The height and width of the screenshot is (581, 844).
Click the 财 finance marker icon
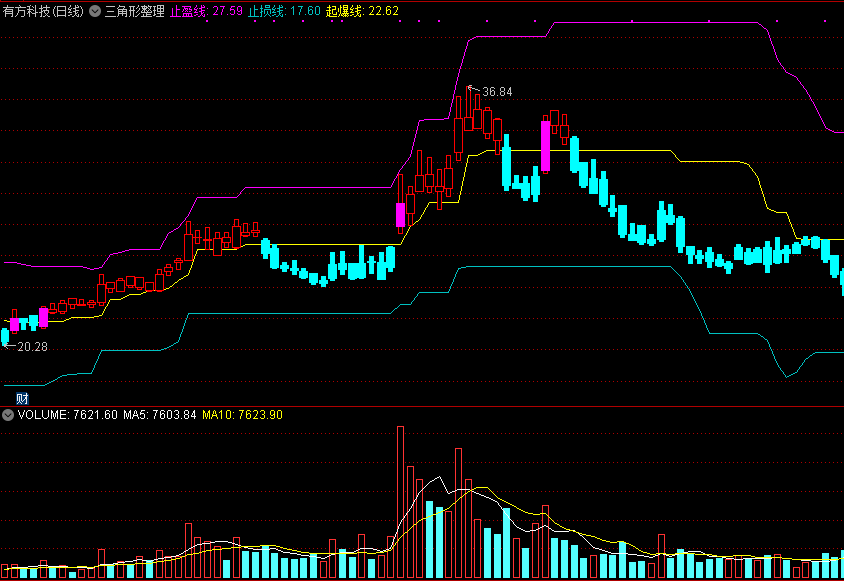pos(22,398)
